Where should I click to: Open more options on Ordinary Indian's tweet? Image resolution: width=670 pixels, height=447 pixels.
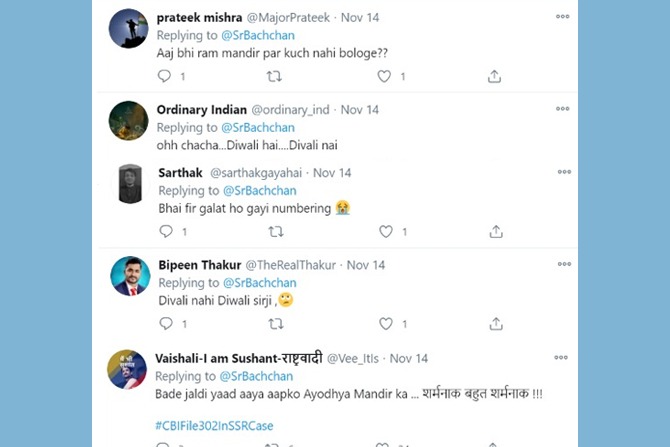562,109
